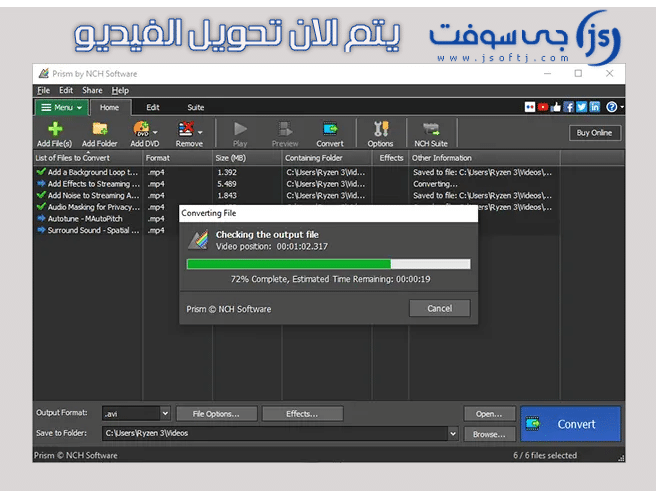This screenshot has width=656, height=491.
Task: Click the Effects column header
Action: point(391,158)
